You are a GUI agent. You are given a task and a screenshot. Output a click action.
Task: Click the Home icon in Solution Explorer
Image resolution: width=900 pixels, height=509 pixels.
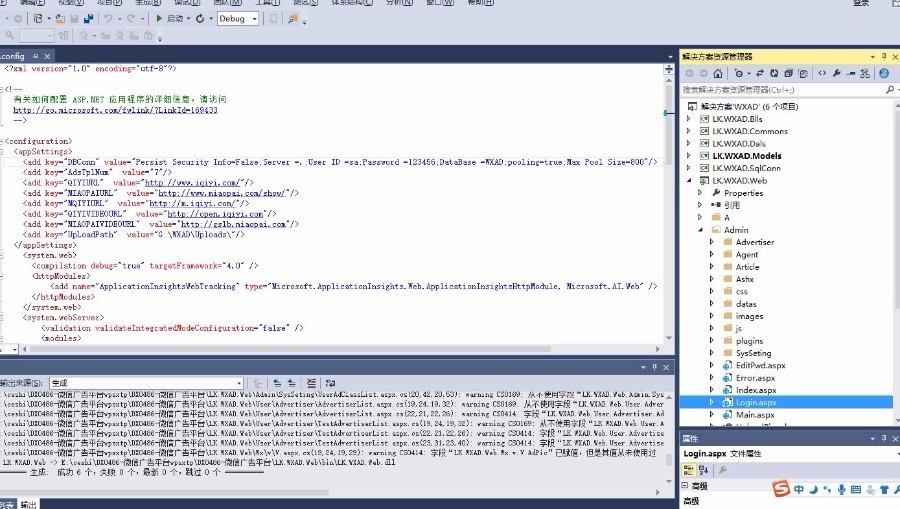(x=717, y=73)
